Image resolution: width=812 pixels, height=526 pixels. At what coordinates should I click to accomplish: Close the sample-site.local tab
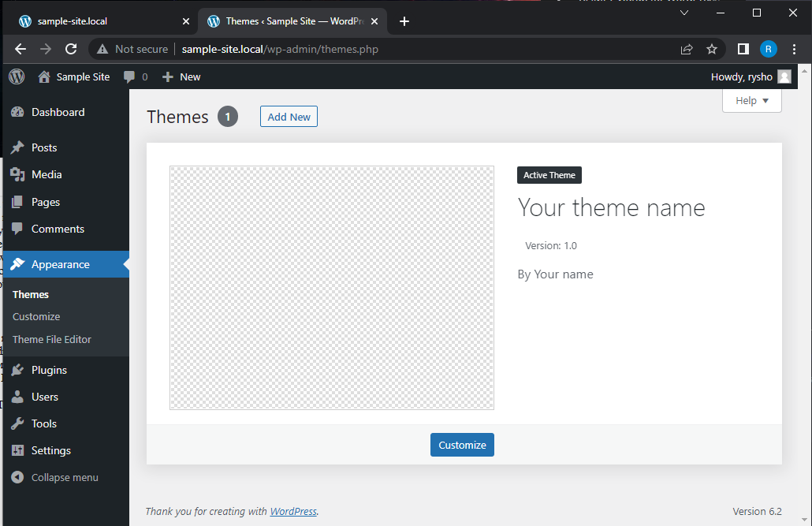tap(186, 21)
